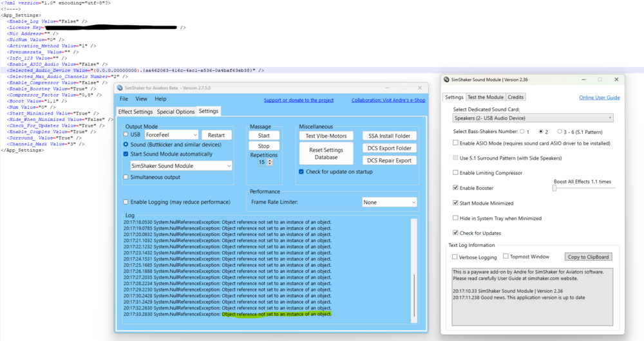Image resolution: width=644 pixels, height=341 pixels.
Task: Enable Logging (may reduce performace) checkbox
Action: pyautogui.click(x=126, y=202)
